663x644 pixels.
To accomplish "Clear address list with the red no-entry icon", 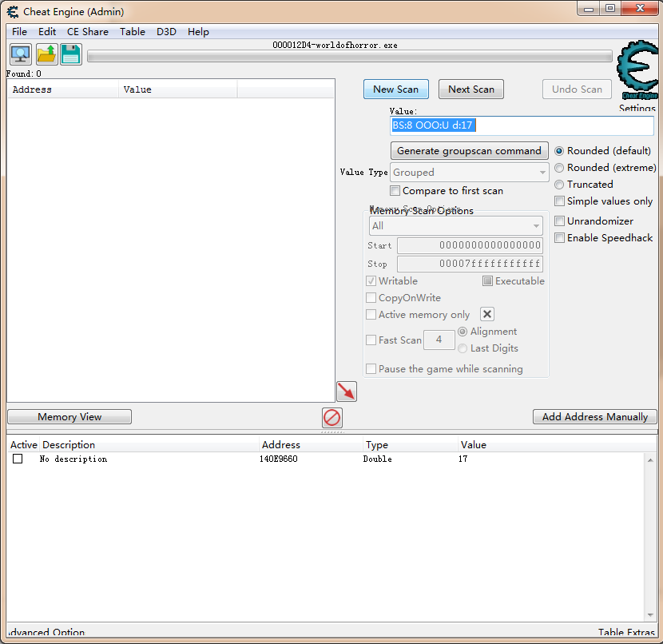I will pos(332,418).
